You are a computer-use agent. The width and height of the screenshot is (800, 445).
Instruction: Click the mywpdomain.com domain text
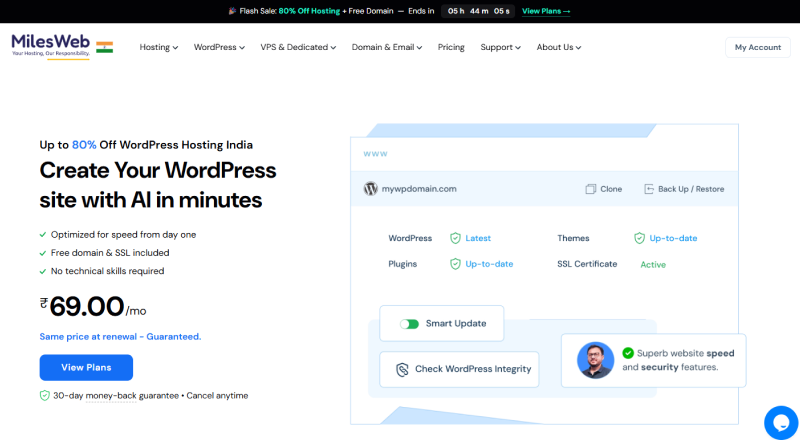pos(419,189)
